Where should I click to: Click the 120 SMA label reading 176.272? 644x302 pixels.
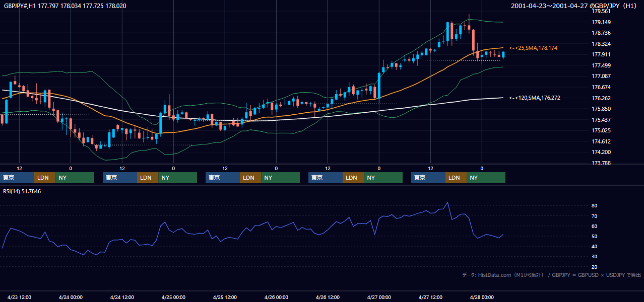coord(535,98)
